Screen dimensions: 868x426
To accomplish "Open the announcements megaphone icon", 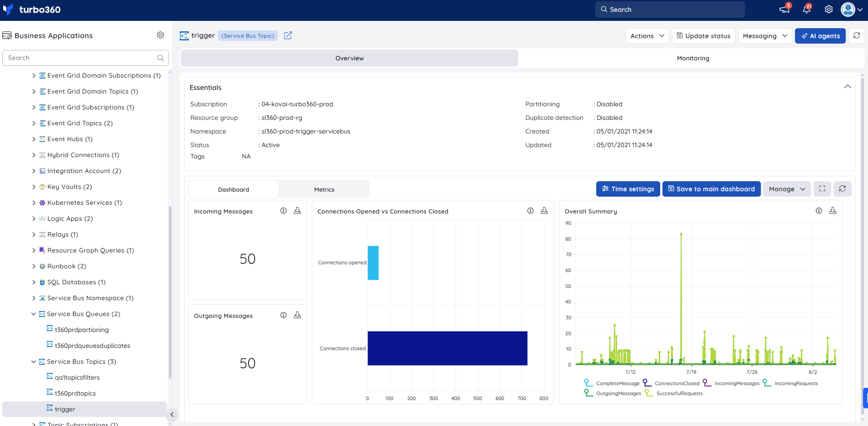I will click(785, 9).
